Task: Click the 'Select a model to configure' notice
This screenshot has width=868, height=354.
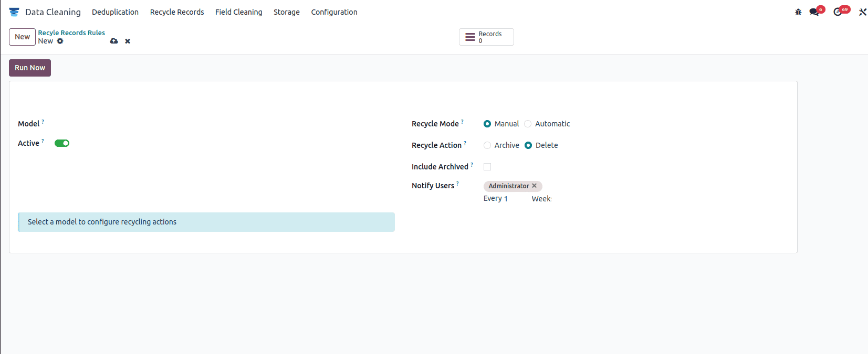Action: coord(206,222)
